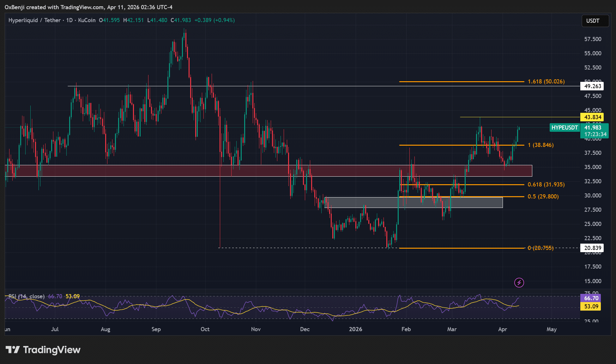Click the purple 66.70 RSI value label

click(590, 298)
